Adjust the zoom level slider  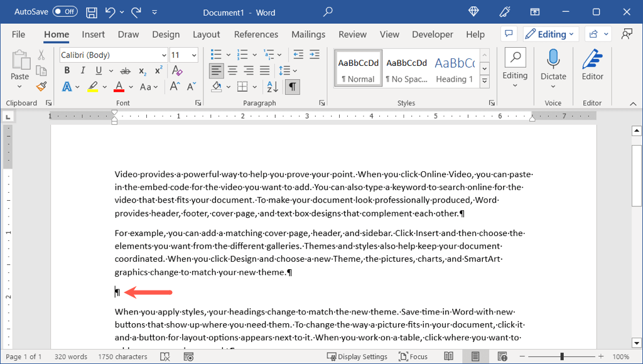click(561, 356)
